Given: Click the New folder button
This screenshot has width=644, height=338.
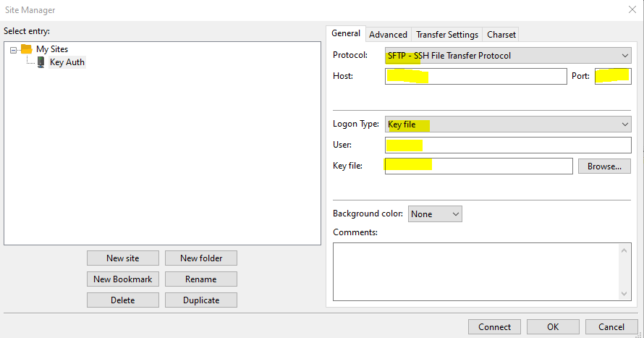Looking at the screenshot, I should (200, 258).
